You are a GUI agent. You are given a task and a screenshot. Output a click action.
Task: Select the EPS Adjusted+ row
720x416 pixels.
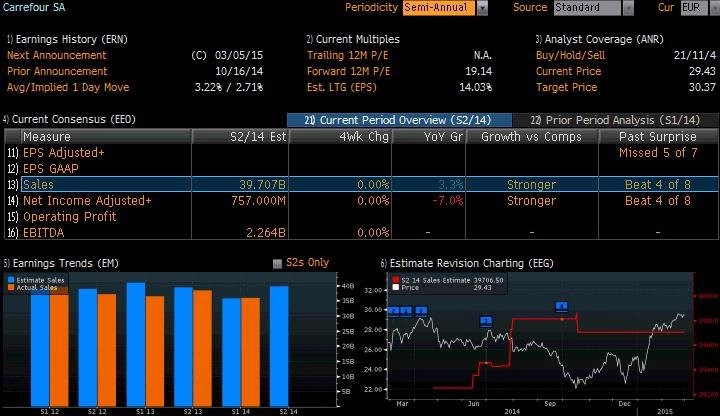tap(361, 152)
